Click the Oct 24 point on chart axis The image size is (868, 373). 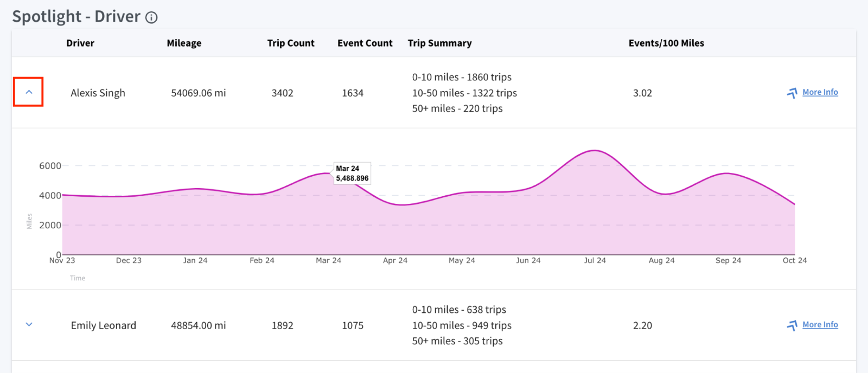[795, 260]
